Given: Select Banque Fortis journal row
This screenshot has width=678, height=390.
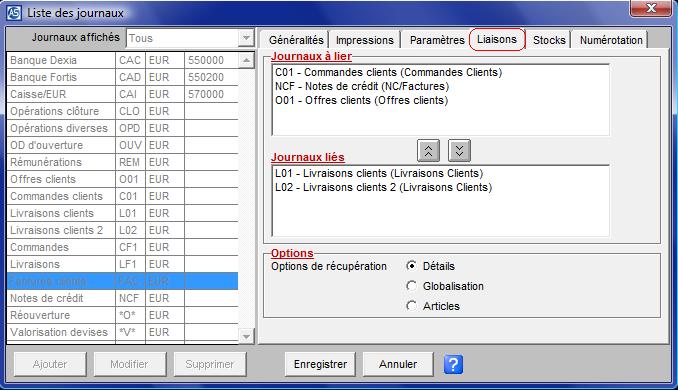Looking at the screenshot, I should coord(122,77).
